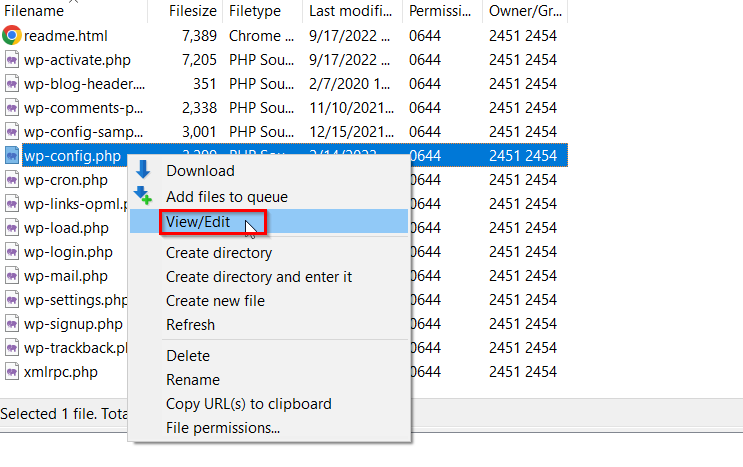The height and width of the screenshot is (467, 743).
Task: Click the file icon of wp-links-opml
Action: click(12, 204)
